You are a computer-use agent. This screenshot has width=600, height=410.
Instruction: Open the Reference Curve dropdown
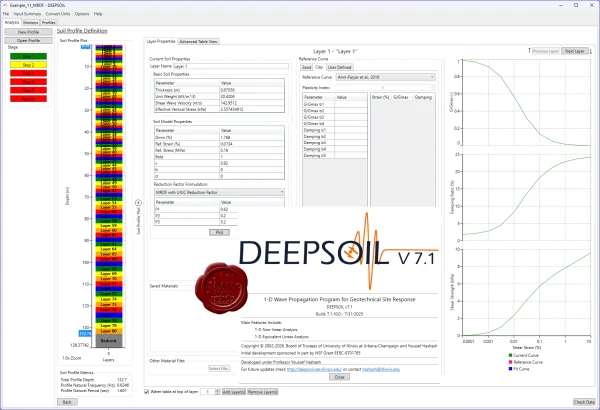click(x=386, y=77)
